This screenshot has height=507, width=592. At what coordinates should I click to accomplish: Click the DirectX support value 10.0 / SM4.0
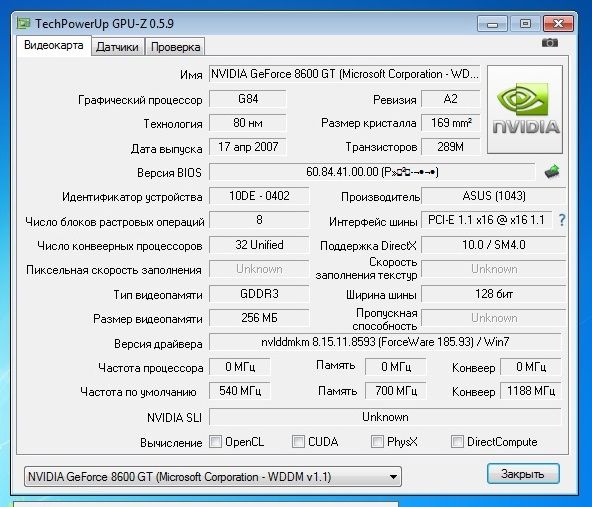pyautogui.click(x=493, y=245)
